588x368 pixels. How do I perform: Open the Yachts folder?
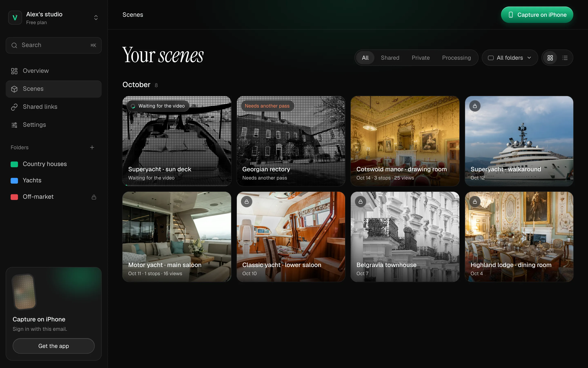click(x=54, y=181)
